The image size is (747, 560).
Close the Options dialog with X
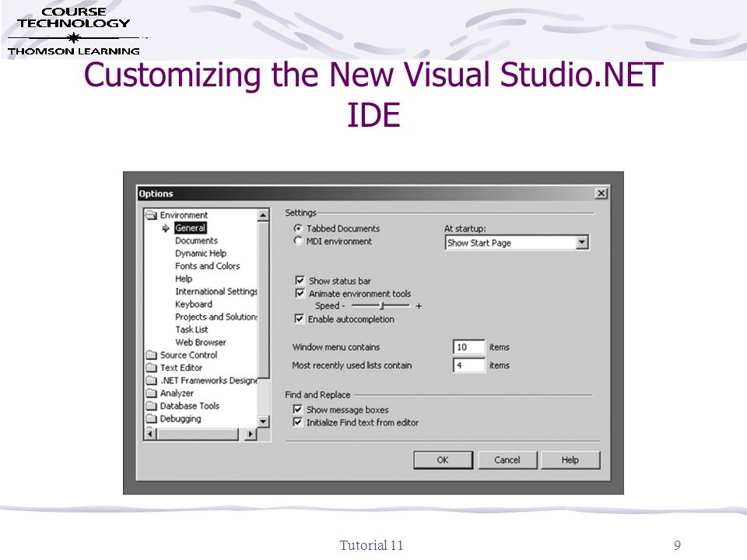(x=601, y=194)
